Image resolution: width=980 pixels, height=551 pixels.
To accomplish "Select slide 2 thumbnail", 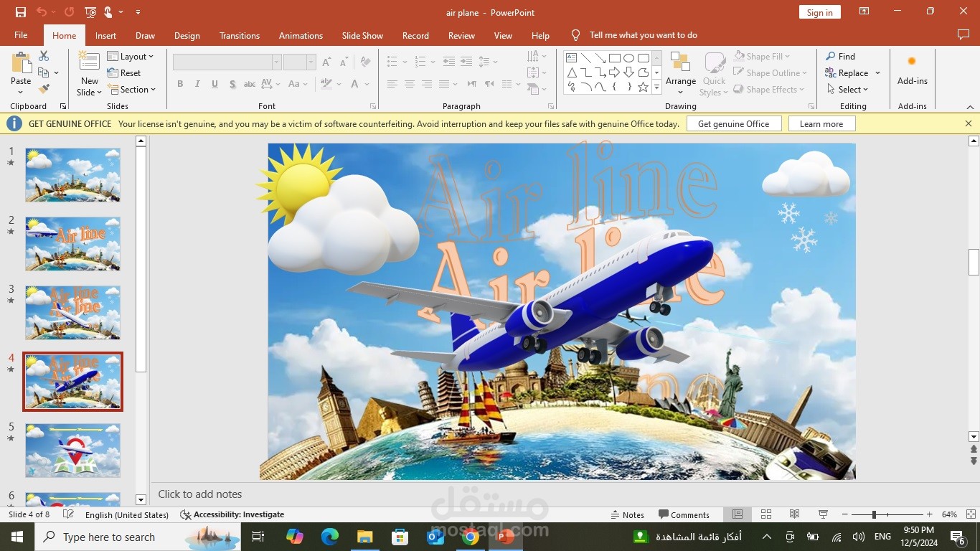I will 72,244.
